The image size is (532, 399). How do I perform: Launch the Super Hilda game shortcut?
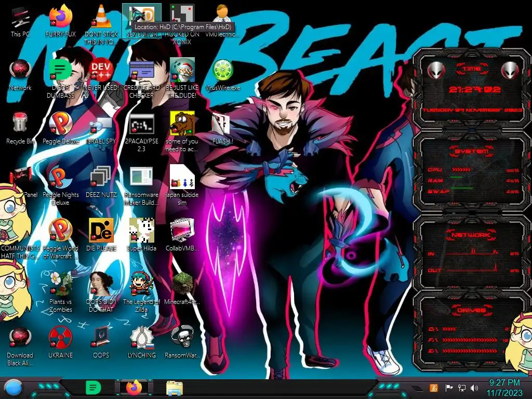click(x=141, y=236)
